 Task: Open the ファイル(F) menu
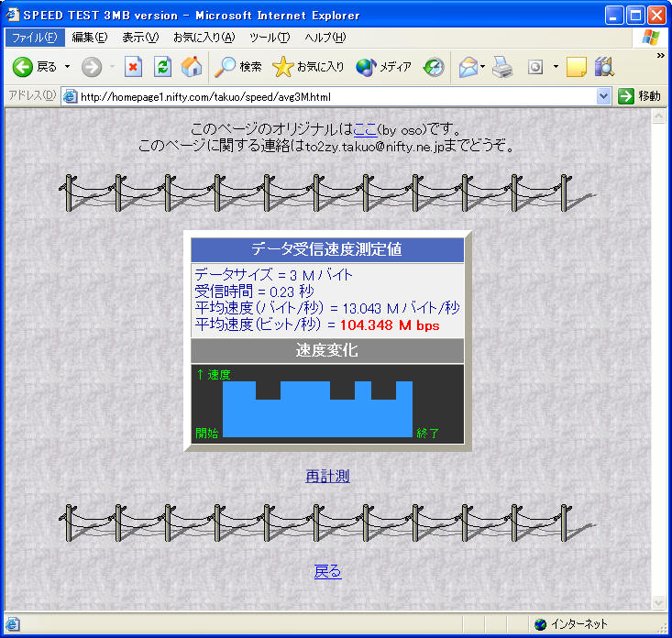tap(34, 38)
